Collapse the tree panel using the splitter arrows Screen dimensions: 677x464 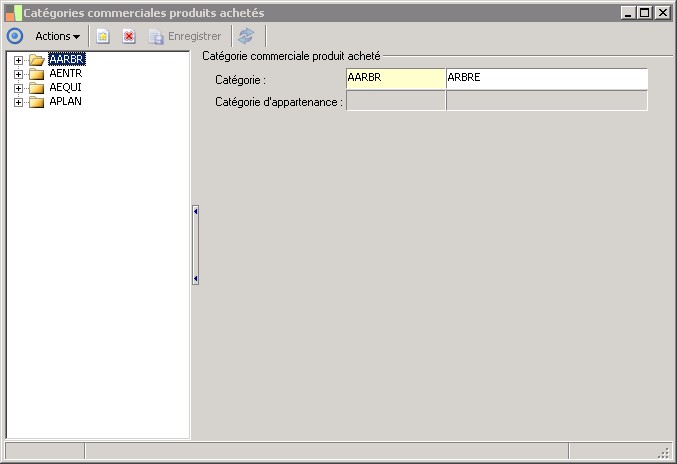point(196,245)
